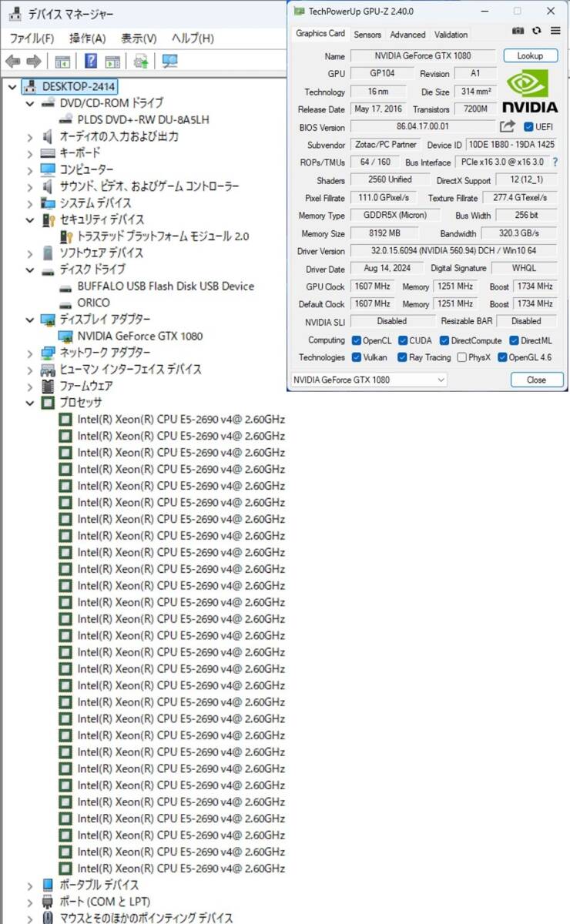This screenshot has width=570, height=924.
Task: Click the Driver Version field
Action: (x=454, y=251)
